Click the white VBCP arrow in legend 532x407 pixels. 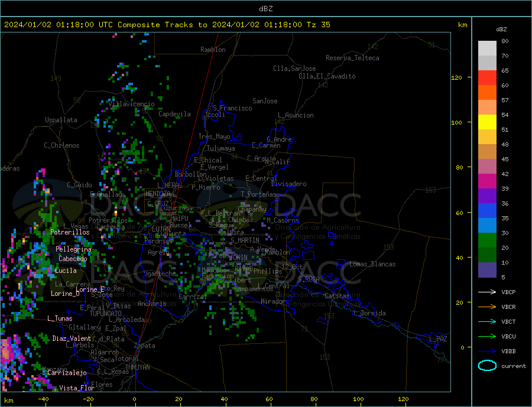[487, 292]
